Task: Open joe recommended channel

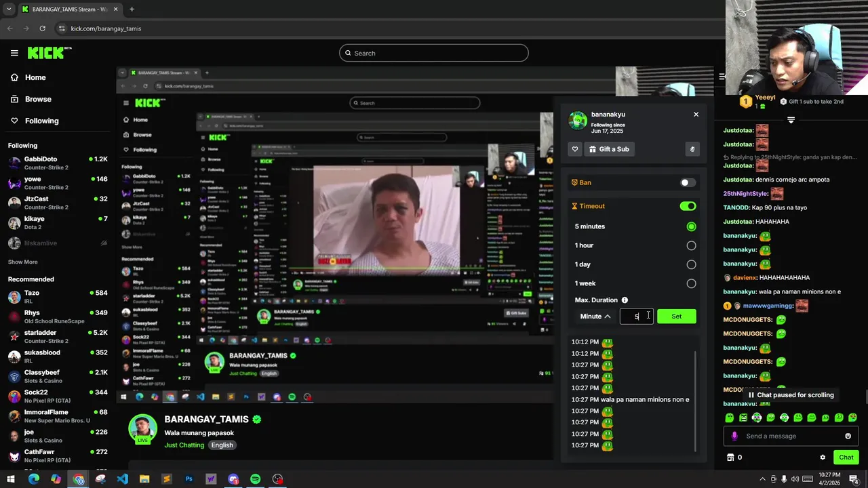Action: pyautogui.click(x=58, y=435)
